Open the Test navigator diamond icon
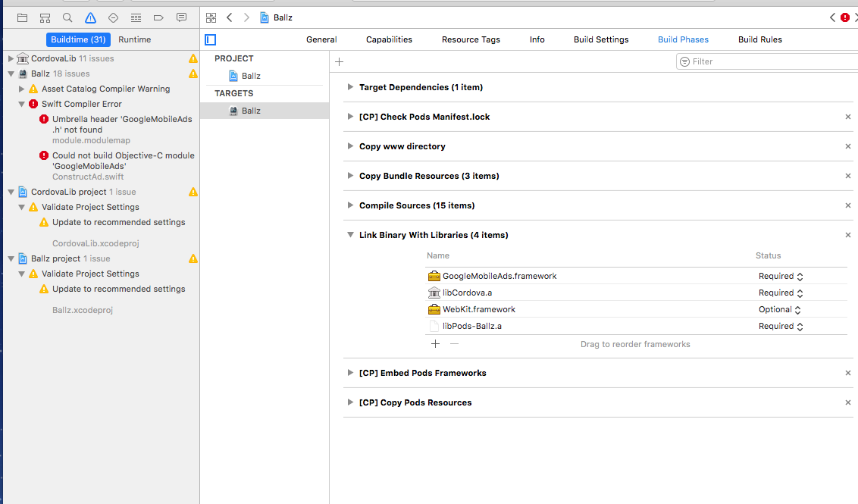The height and width of the screenshot is (504, 858). coord(114,17)
